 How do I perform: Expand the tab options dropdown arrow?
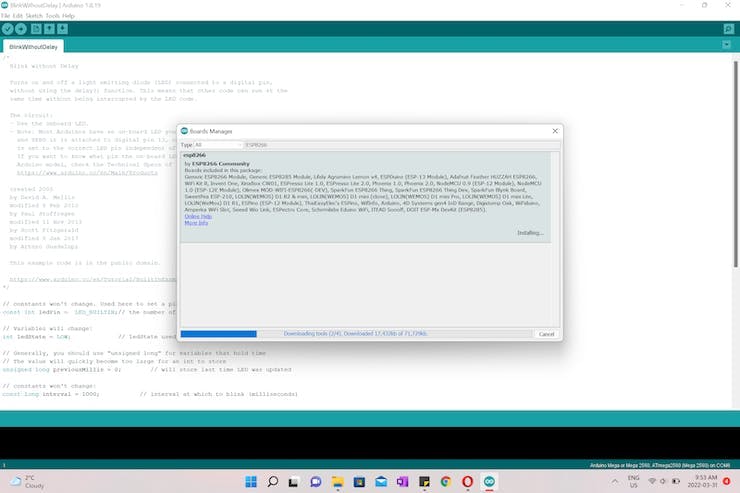click(726, 45)
